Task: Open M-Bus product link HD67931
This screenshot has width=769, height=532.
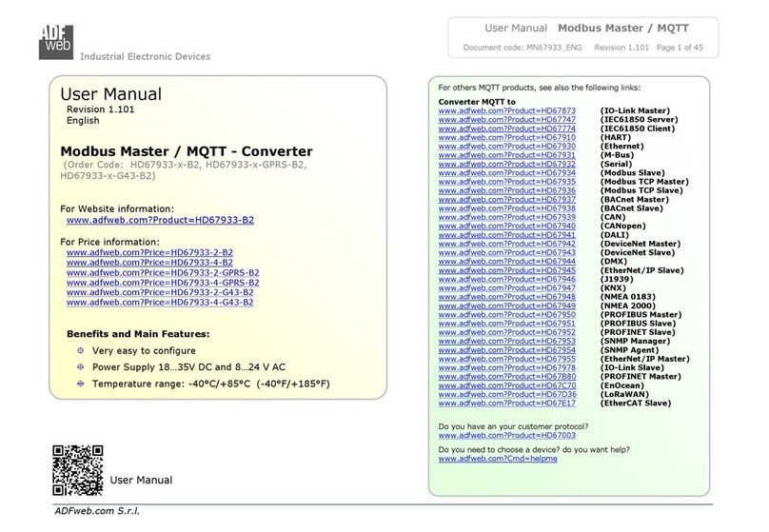Action: pyautogui.click(x=507, y=155)
